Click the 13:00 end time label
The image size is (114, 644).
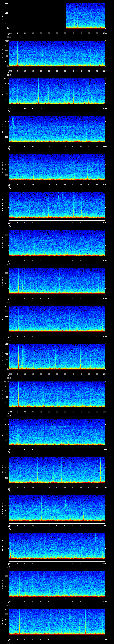(x=105, y=147)
